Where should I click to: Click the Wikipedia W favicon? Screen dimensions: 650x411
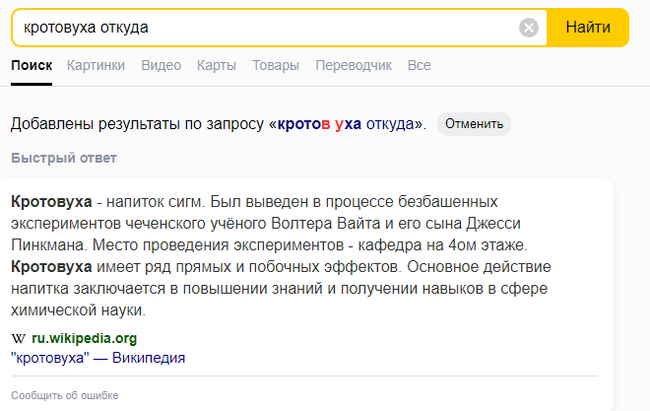pyautogui.click(x=18, y=338)
